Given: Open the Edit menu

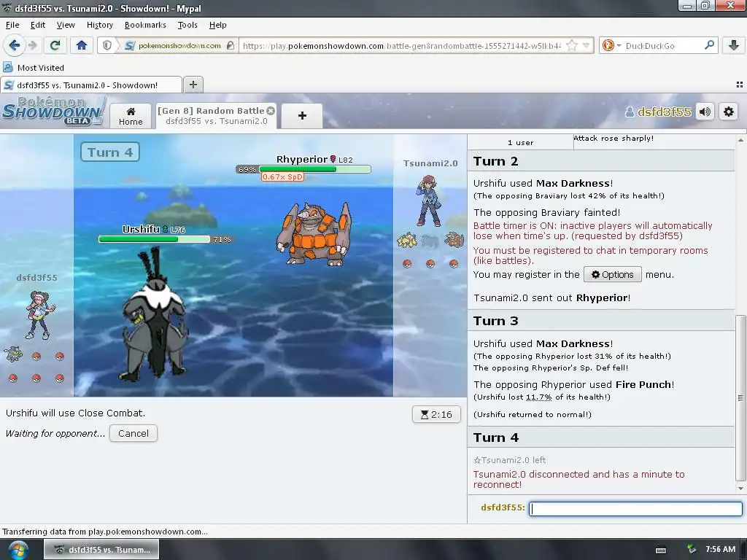Looking at the screenshot, I should 38,25.
